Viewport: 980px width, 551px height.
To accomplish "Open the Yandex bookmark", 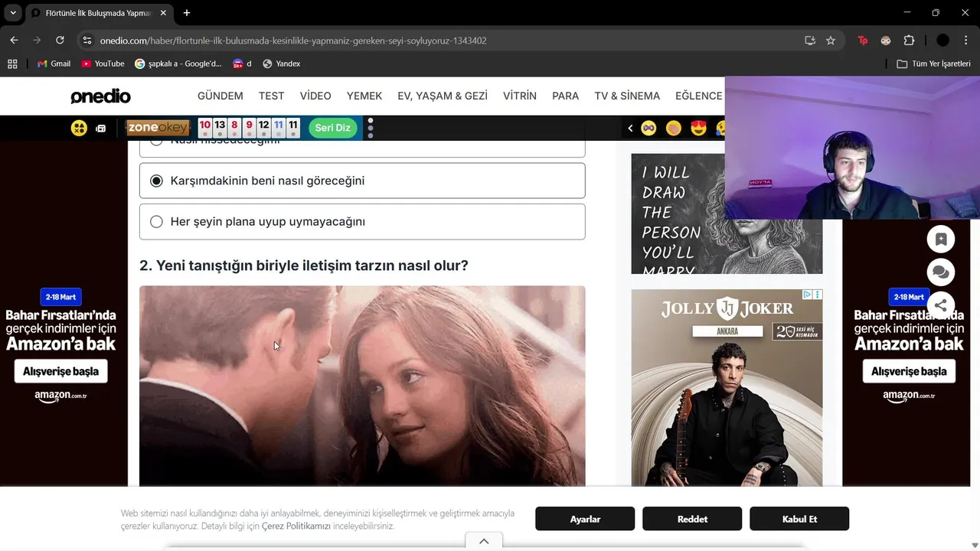I will (x=281, y=64).
